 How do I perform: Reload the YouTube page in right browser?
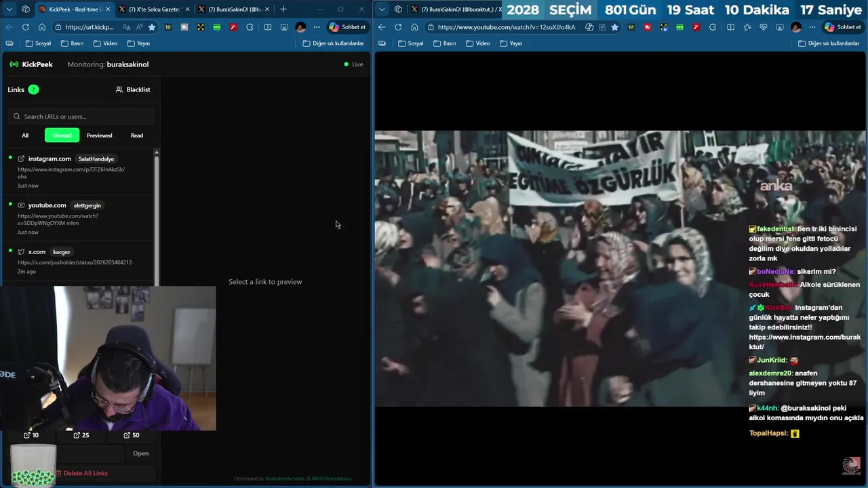(x=398, y=27)
